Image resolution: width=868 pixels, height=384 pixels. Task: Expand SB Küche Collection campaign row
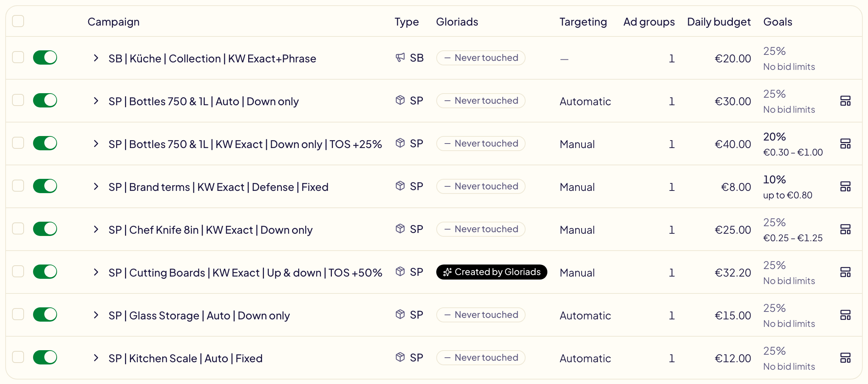click(x=96, y=58)
